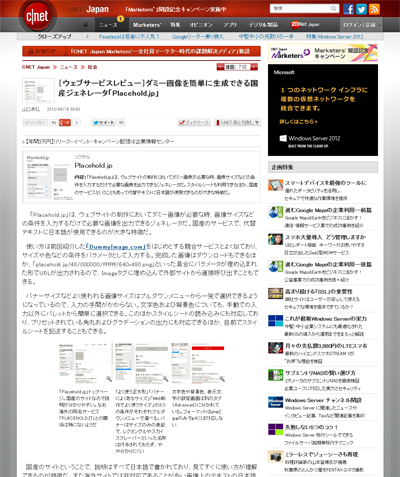The width and height of the screenshot is (400, 477).
Task: Open the サブエントリNAS feature thumbnail
Action: pyautogui.click(x=275, y=375)
